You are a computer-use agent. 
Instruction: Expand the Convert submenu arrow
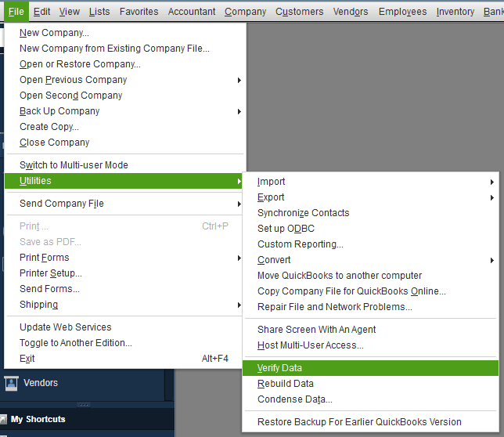492,260
